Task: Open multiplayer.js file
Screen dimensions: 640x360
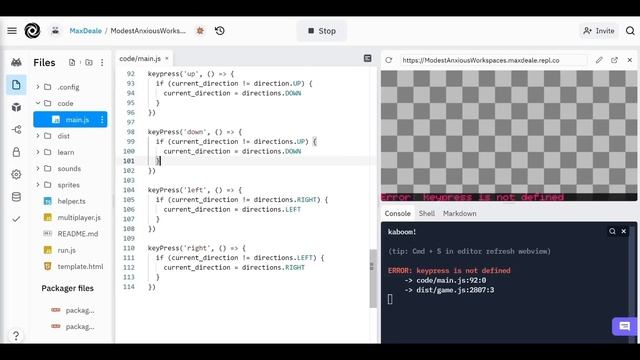Action: point(79,218)
